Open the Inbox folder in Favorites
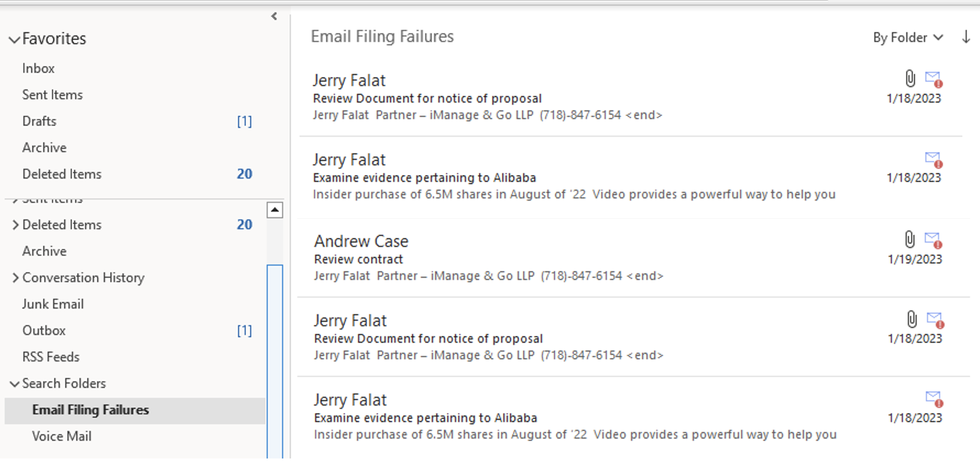980x464 pixels. 39,68
